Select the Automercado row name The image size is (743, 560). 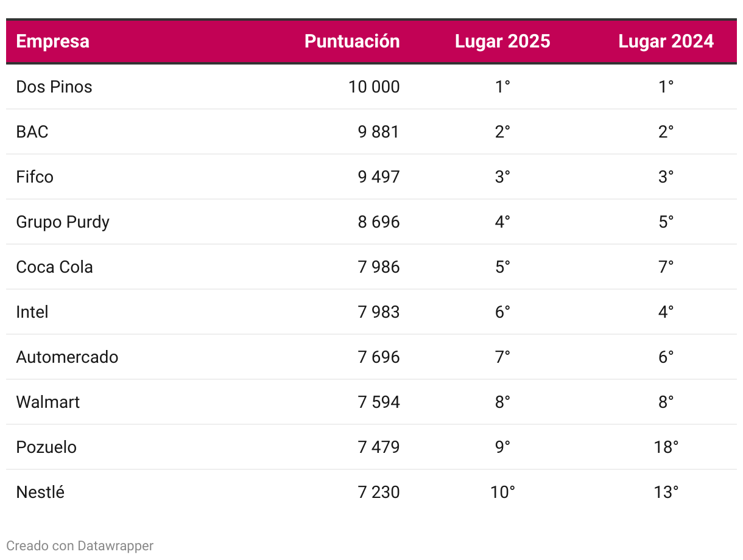pyautogui.click(x=67, y=357)
